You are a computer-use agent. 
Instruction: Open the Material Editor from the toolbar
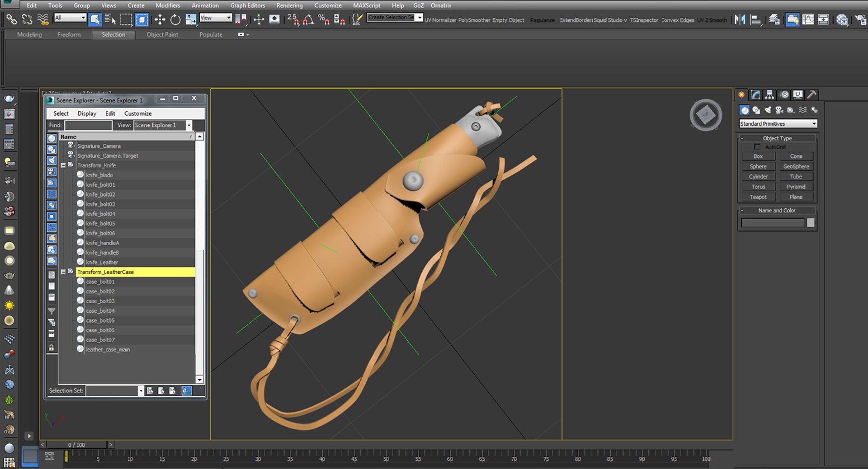pos(841,19)
